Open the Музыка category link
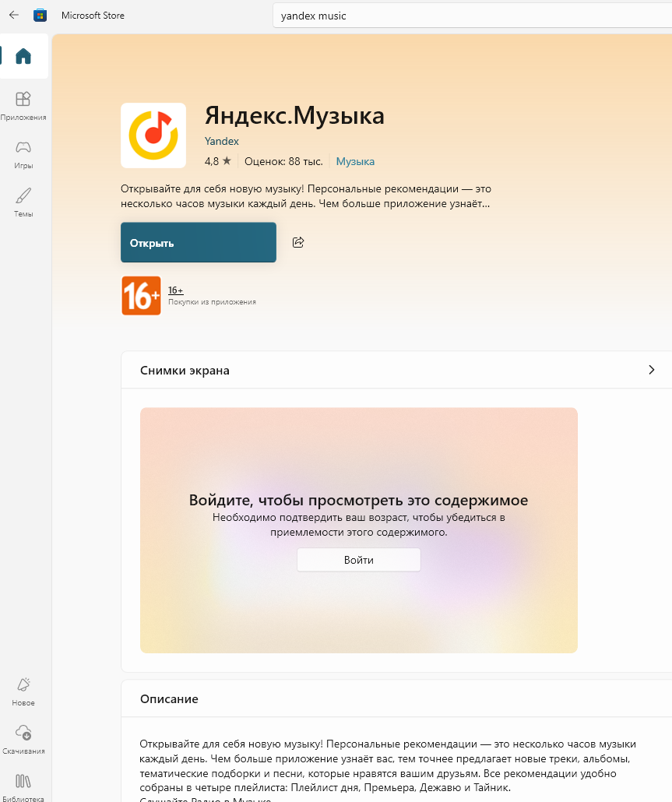 355,162
